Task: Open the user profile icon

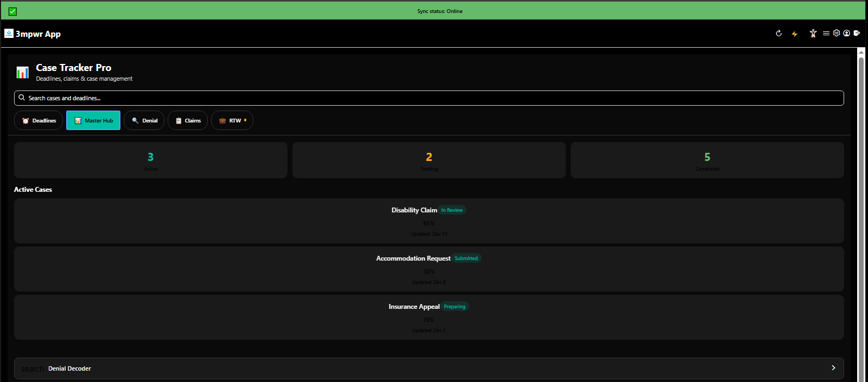Action: [x=846, y=33]
